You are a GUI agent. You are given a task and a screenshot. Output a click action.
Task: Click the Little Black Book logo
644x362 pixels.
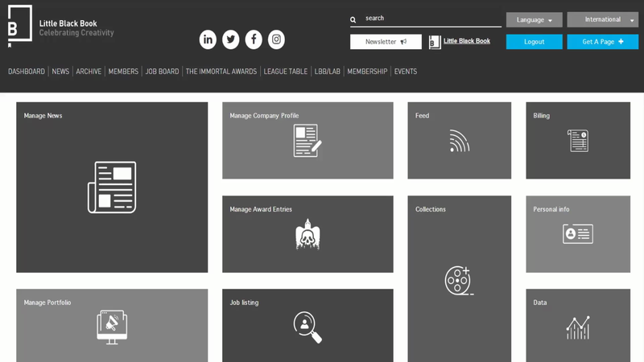(x=19, y=26)
